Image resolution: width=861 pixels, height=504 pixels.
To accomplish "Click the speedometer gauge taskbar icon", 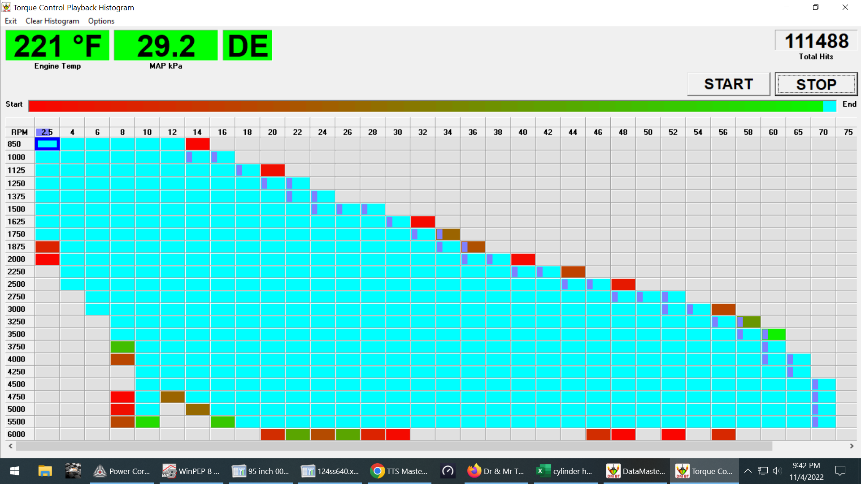I will coord(448,471).
